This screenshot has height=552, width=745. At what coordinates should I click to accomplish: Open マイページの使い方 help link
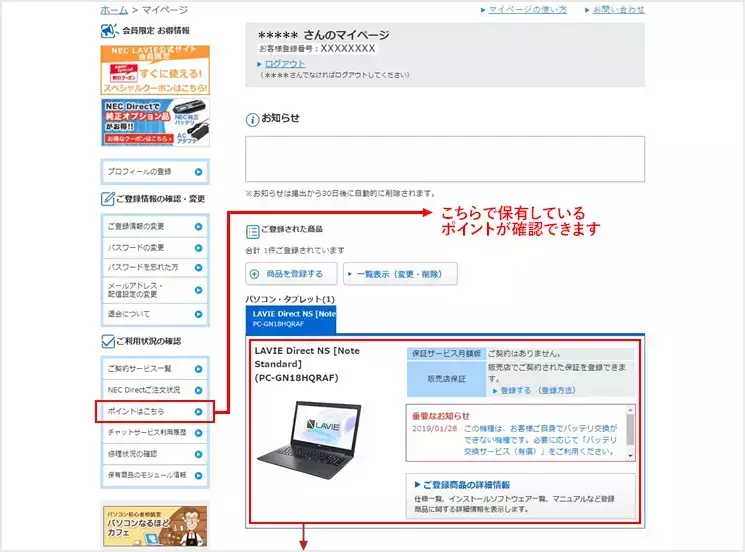click(x=527, y=10)
